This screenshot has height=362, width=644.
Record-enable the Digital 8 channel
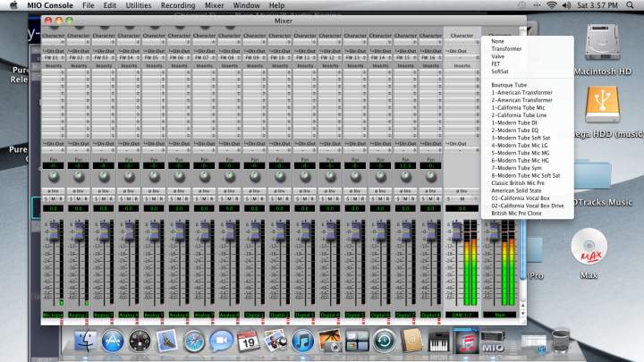[x=438, y=198]
